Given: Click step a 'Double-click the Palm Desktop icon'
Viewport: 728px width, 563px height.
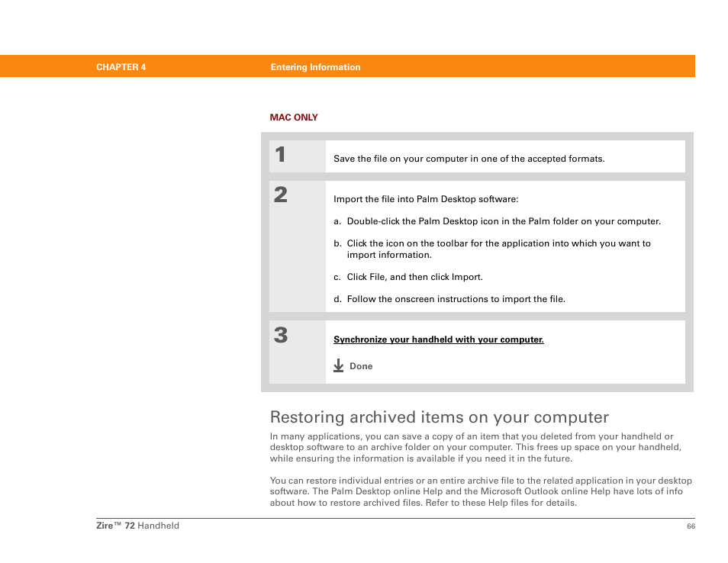Looking at the screenshot, I should click(x=498, y=221).
